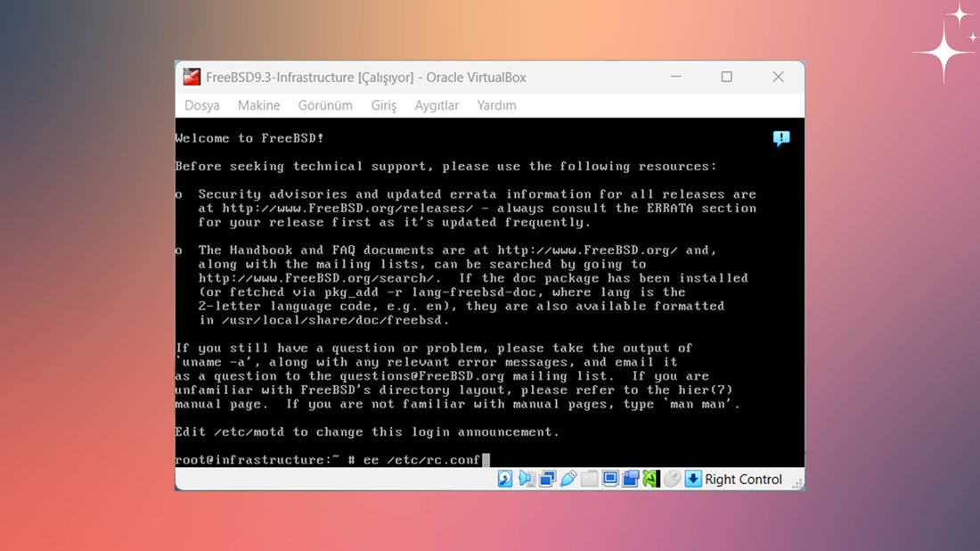Click the VirtualBox window title icon
Viewport: 980px width, 551px height.
pyautogui.click(x=192, y=77)
